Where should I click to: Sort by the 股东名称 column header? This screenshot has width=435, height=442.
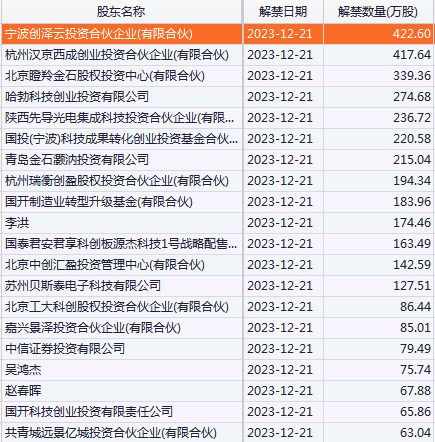click(x=121, y=12)
